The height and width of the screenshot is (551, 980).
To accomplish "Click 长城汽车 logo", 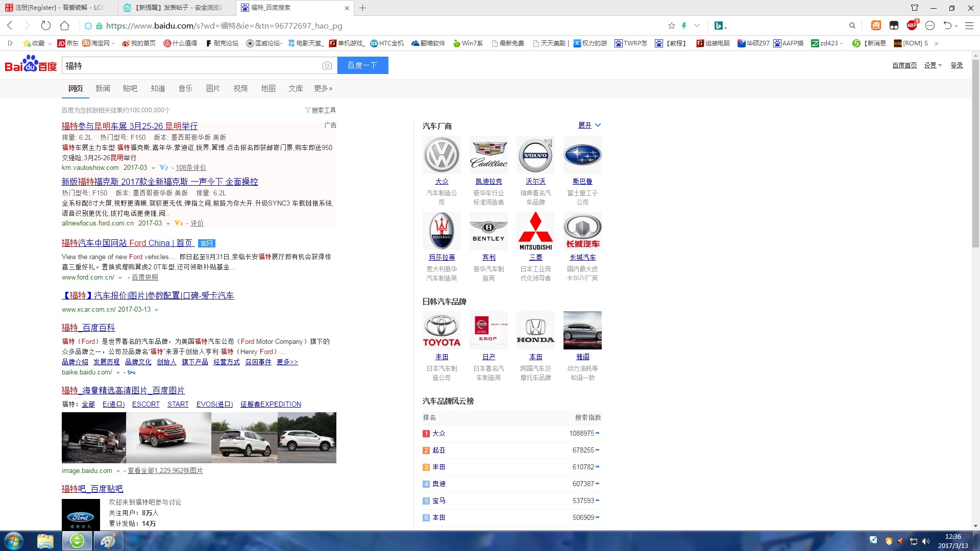I will [x=582, y=231].
